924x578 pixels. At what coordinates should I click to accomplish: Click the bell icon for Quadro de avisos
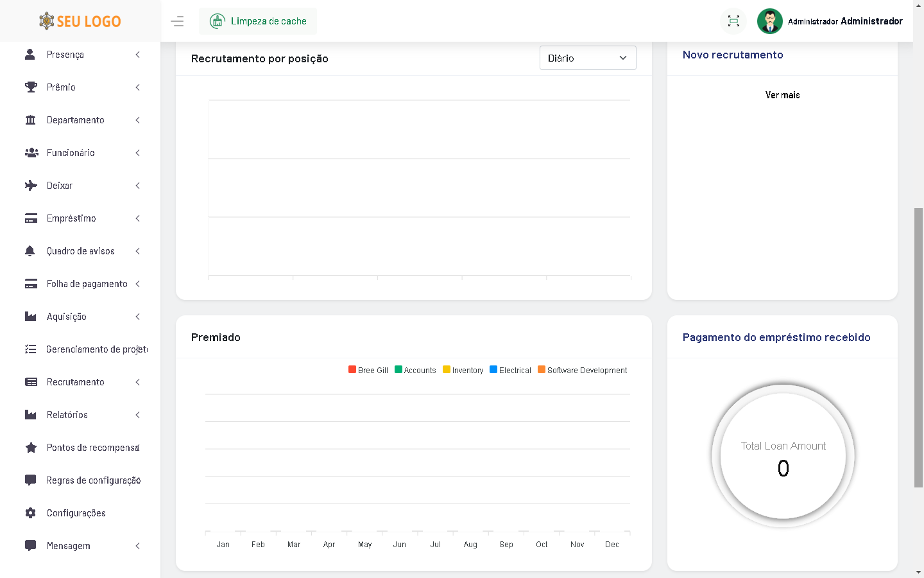[x=30, y=251]
